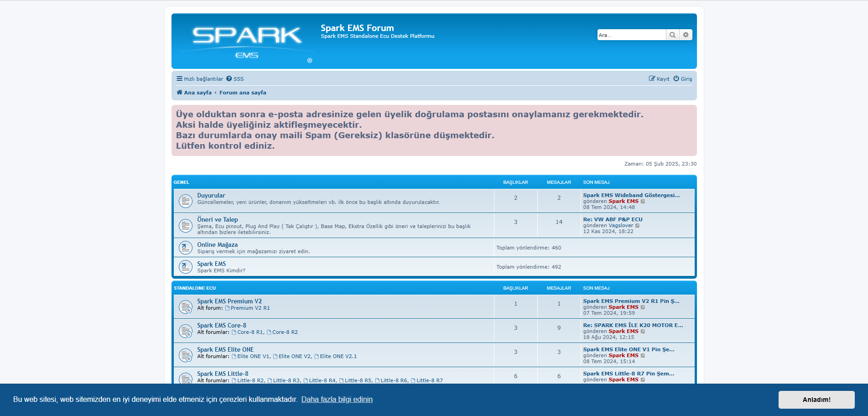
Task: Open the Kayıt registration page
Action: pyautogui.click(x=659, y=79)
